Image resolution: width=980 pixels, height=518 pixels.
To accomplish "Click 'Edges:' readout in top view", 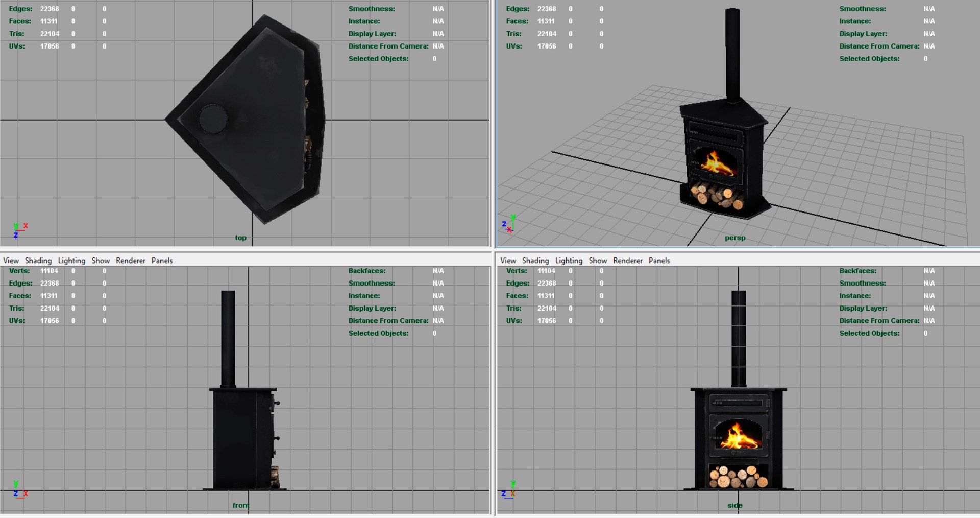I will click(20, 9).
